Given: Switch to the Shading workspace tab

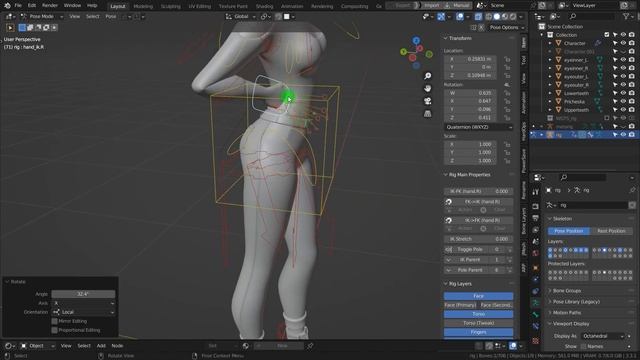Looking at the screenshot, I should (x=264, y=7).
